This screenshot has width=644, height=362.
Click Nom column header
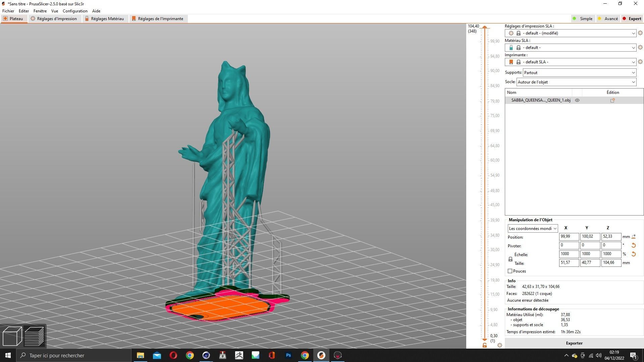point(538,93)
